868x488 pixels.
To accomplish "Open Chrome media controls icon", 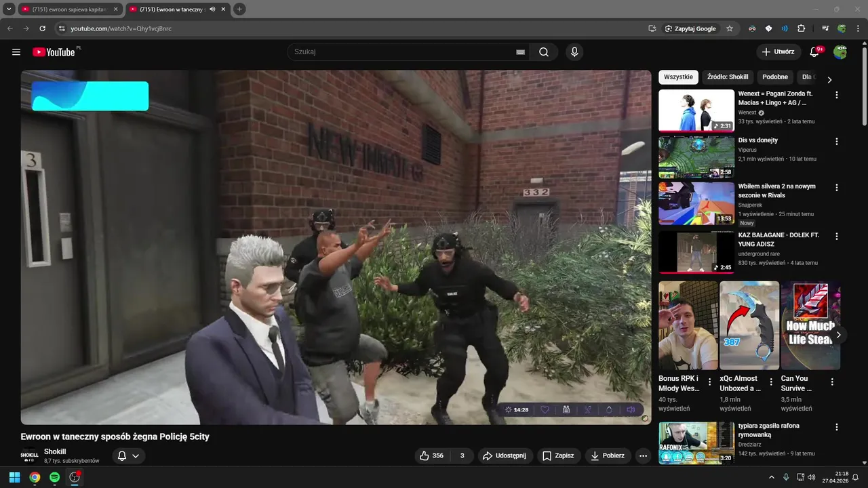I will 825,28.
